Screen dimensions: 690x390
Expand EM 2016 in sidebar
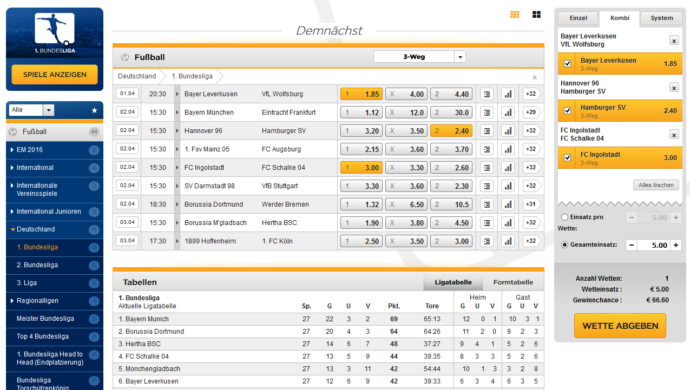pos(55,150)
